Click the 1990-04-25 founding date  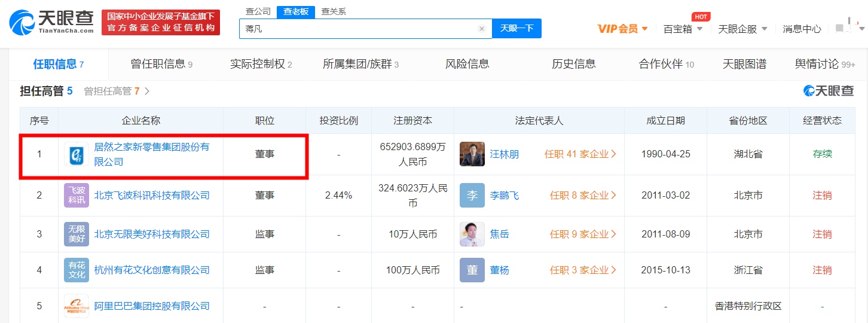665,154
